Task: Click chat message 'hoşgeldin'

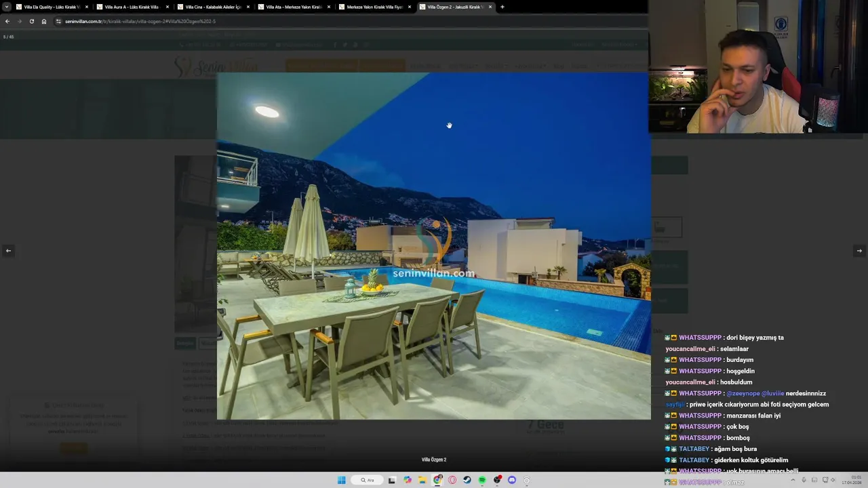Action: (x=741, y=371)
